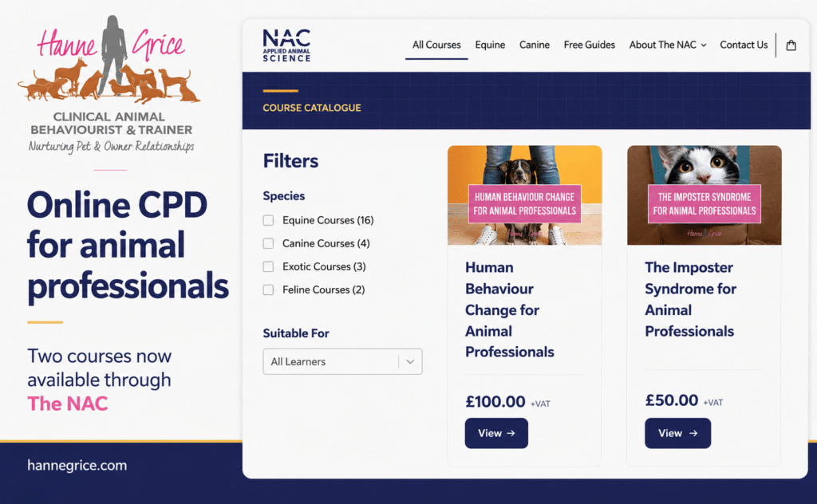Click the Species filter label
The width and height of the screenshot is (817, 504).
coord(283,195)
